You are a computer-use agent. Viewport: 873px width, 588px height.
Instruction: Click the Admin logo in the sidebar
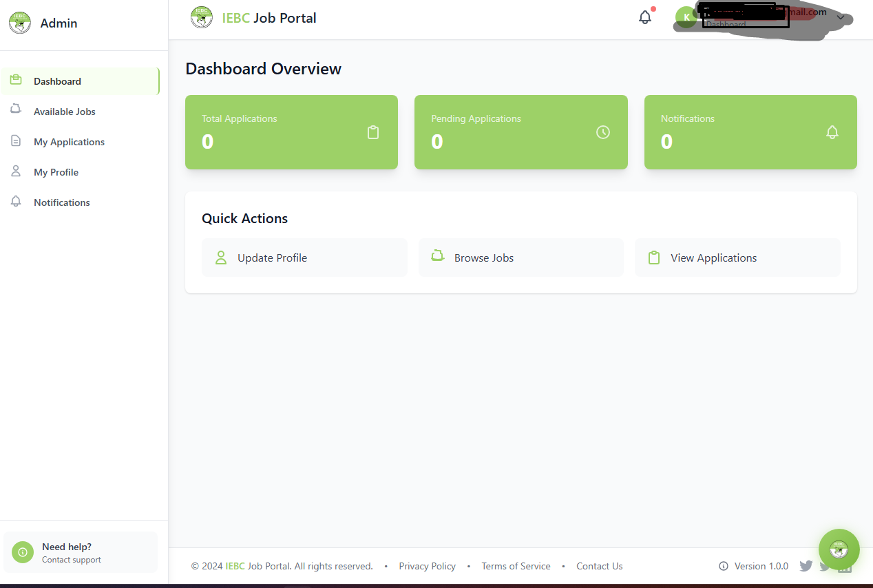tap(20, 23)
